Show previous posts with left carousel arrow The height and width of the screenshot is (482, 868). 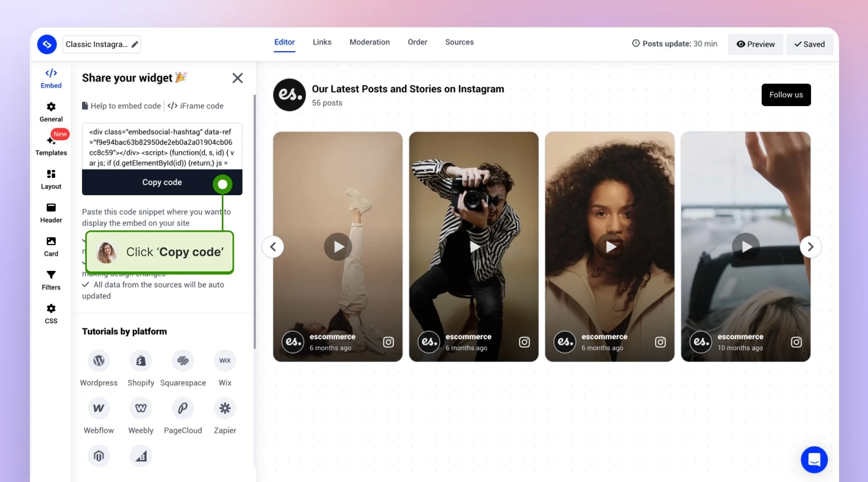pyautogui.click(x=273, y=247)
